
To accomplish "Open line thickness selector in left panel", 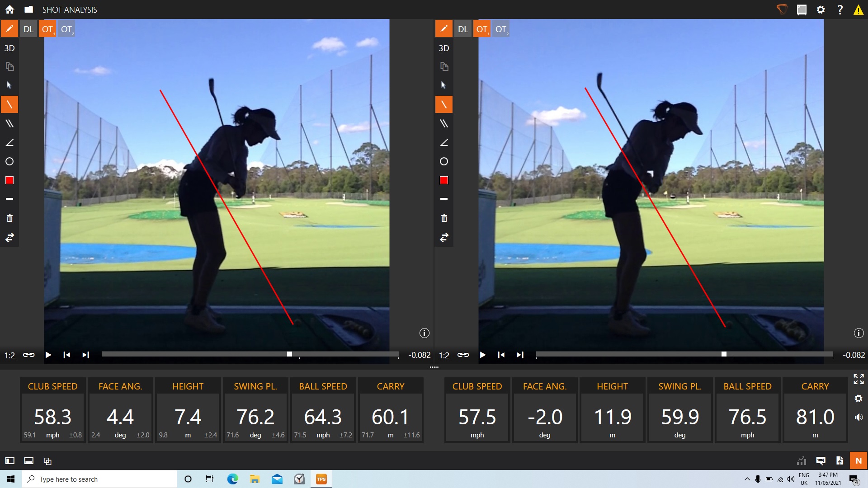I will click(9, 199).
